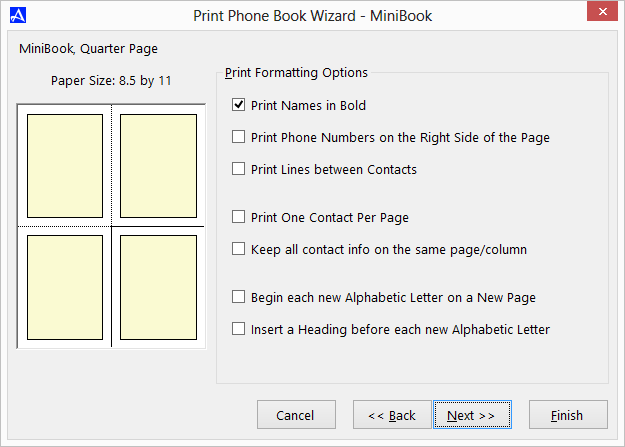Click the wizard window title text
This screenshot has width=625, height=447.
[313, 16]
